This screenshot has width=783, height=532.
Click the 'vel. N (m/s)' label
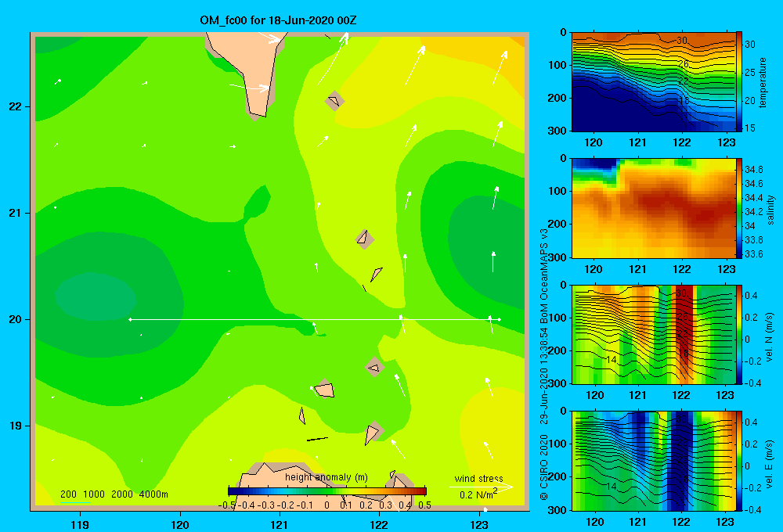point(770,337)
